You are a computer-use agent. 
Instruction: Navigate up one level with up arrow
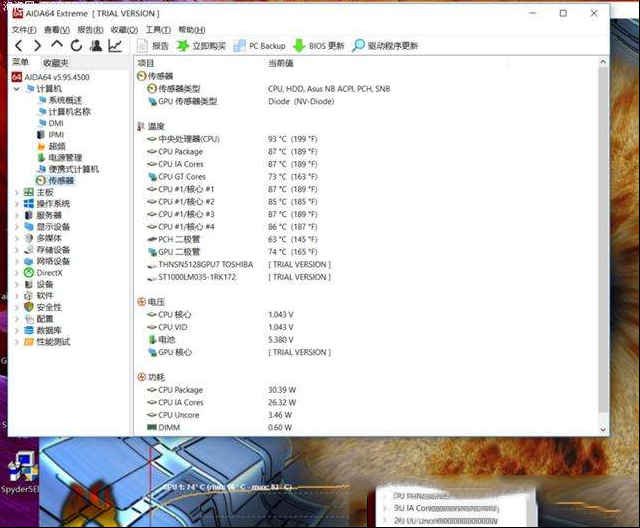coord(57,45)
